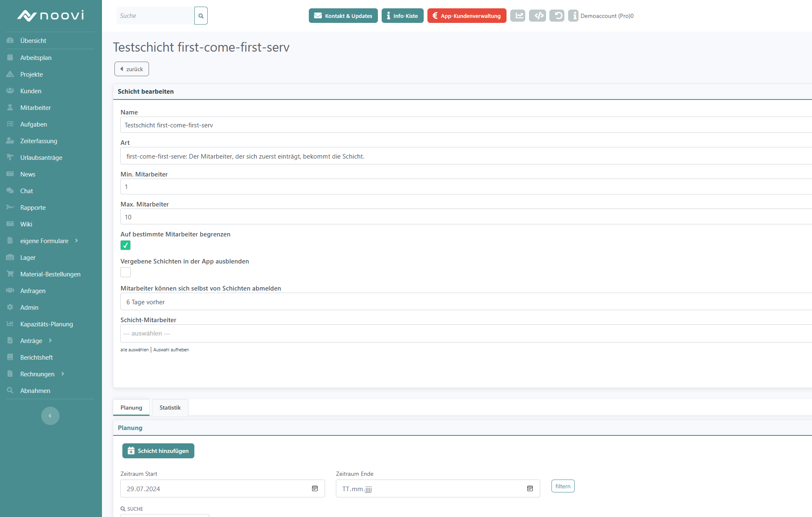
Task: Switch to the Statistik tab
Action: pos(170,408)
